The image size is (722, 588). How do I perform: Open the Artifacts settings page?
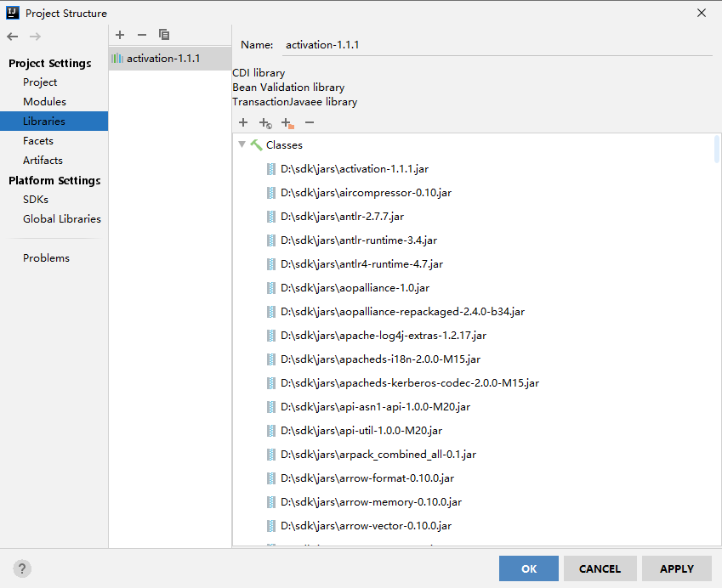click(43, 160)
